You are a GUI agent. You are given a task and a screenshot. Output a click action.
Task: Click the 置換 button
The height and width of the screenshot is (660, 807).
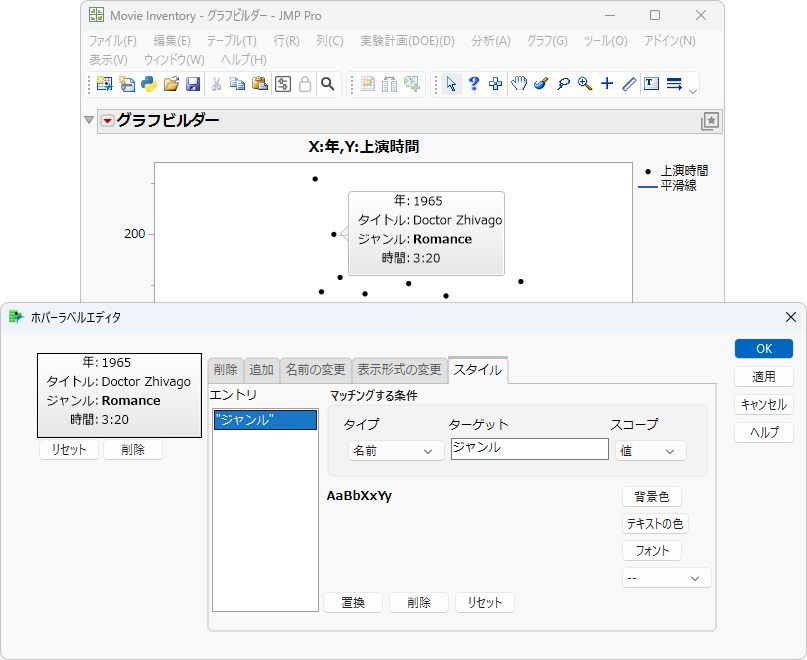pos(353,602)
